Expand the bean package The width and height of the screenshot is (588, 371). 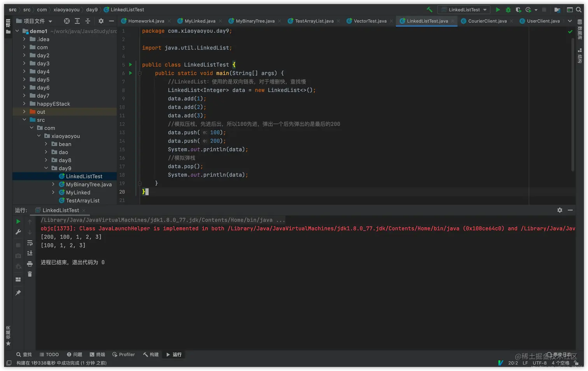[x=46, y=144]
